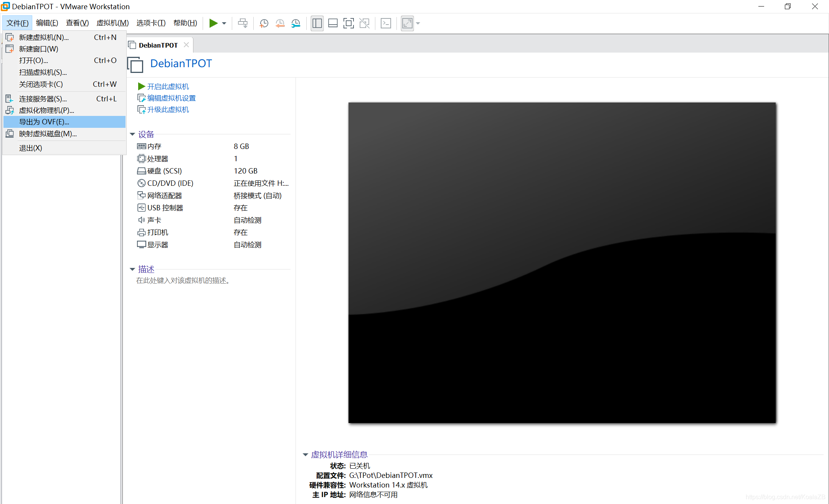Image resolution: width=829 pixels, height=504 pixels.
Task: Click the take snapshot clock icon
Action: point(264,23)
